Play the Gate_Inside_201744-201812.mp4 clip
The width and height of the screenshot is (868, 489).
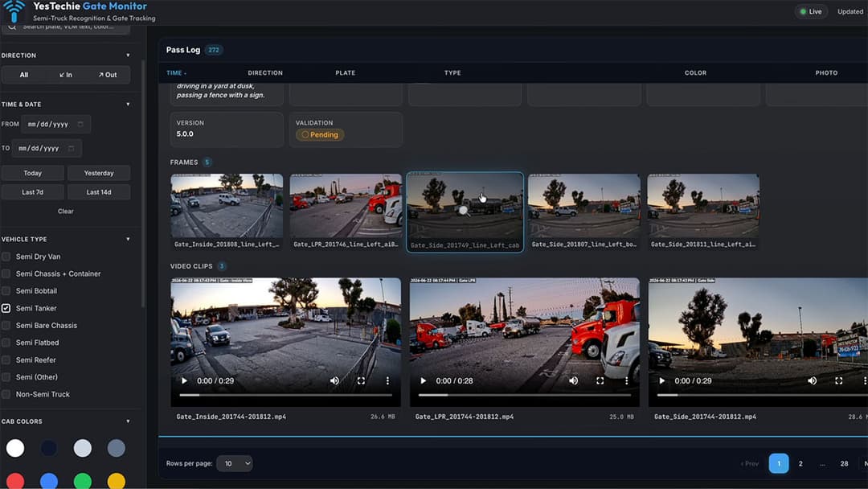pos(184,381)
